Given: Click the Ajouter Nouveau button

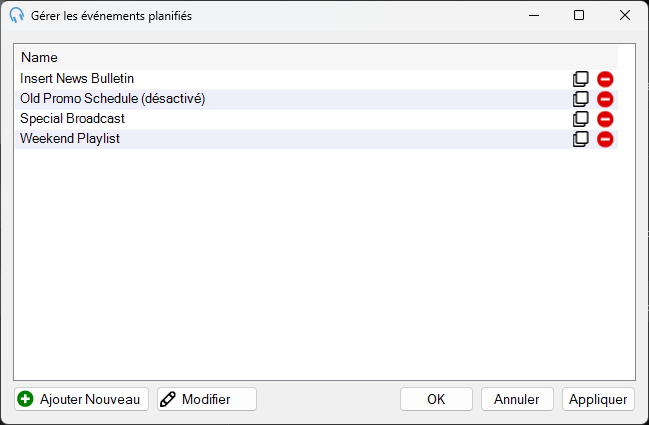Looking at the screenshot, I should pos(81,399).
